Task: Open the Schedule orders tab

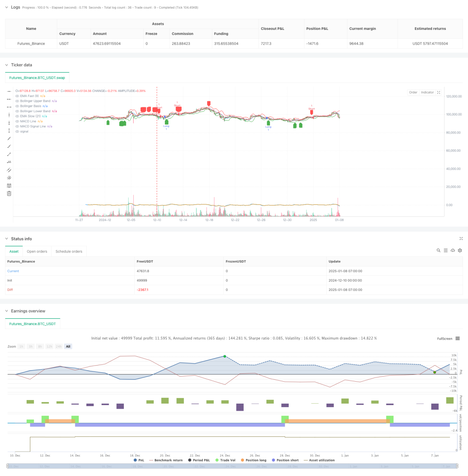Action: tap(69, 251)
